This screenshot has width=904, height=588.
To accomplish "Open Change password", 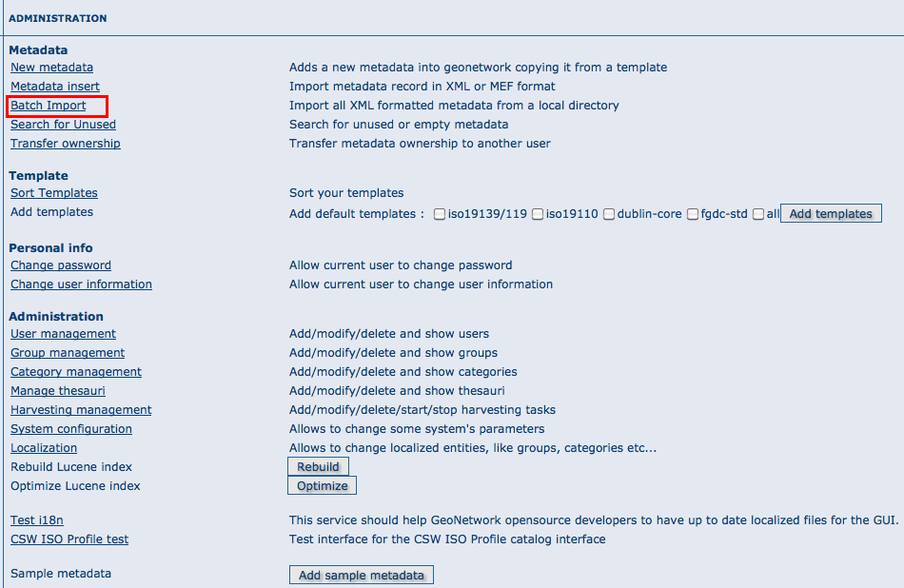I will tap(60, 265).
